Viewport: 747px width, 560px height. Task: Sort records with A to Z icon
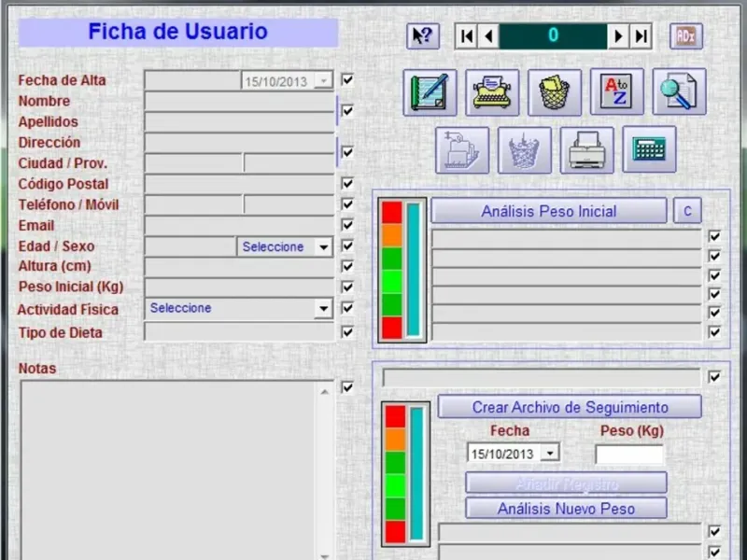pos(616,91)
